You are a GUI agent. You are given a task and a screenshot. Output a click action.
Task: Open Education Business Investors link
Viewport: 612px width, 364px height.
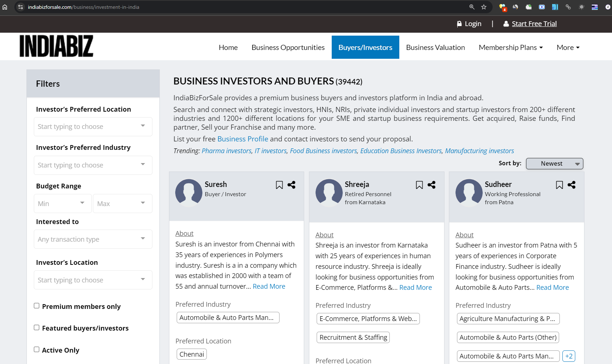click(401, 151)
